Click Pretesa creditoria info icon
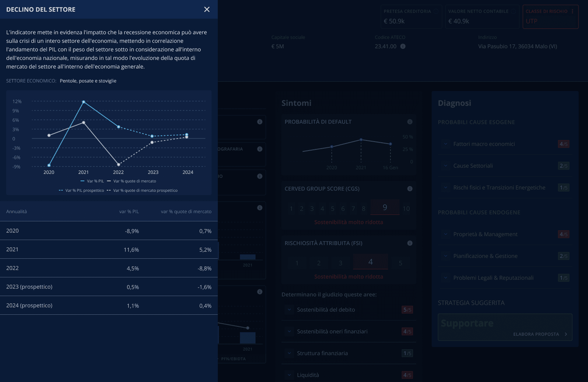This screenshot has height=382, width=588. pos(436,11)
